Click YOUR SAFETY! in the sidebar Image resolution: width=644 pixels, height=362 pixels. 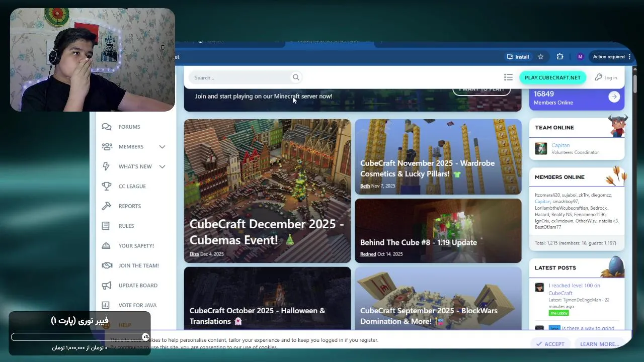(136, 246)
